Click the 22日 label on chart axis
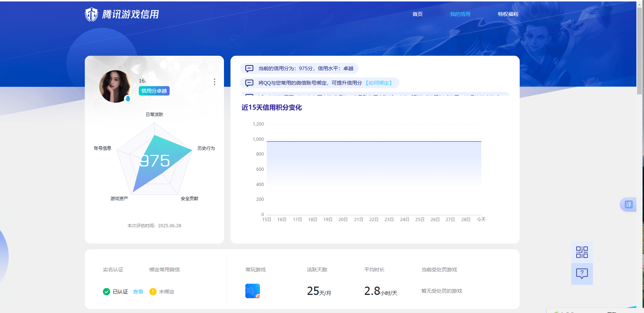Image resolution: width=644 pixels, height=313 pixels. pyautogui.click(x=374, y=220)
